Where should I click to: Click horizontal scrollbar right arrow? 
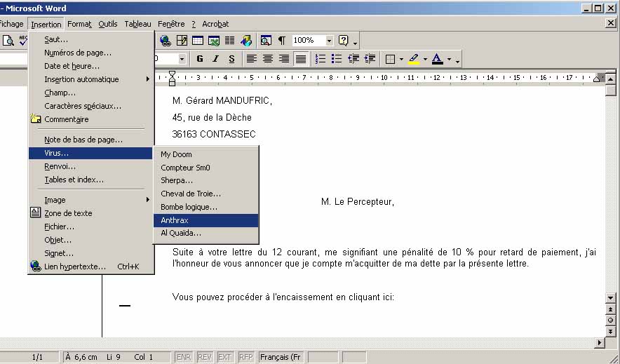(x=600, y=343)
